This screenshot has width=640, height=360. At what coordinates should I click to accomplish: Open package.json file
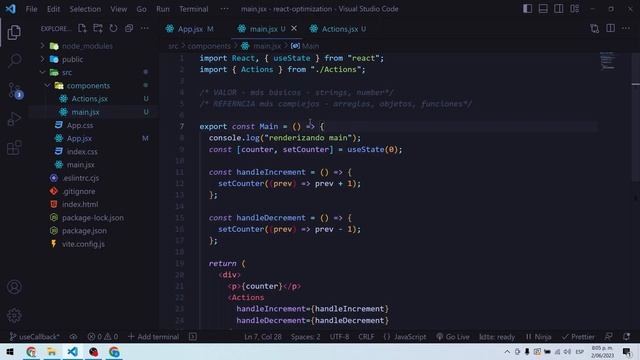84,231
